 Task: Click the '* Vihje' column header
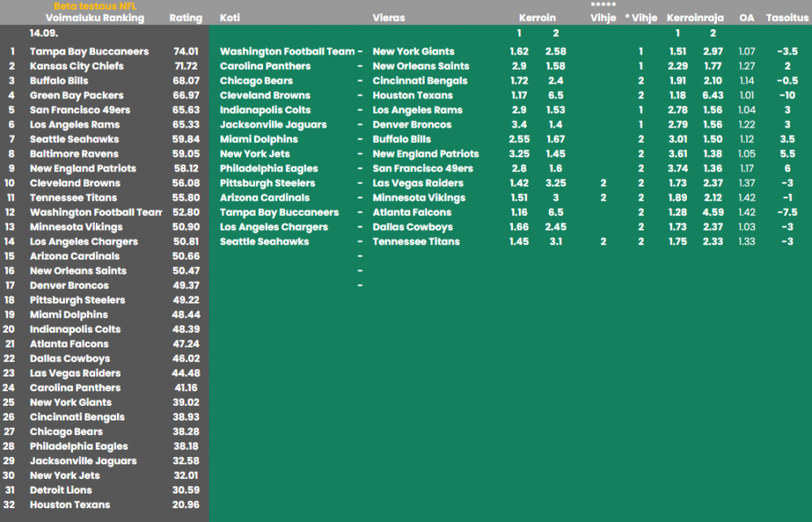coord(641,18)
